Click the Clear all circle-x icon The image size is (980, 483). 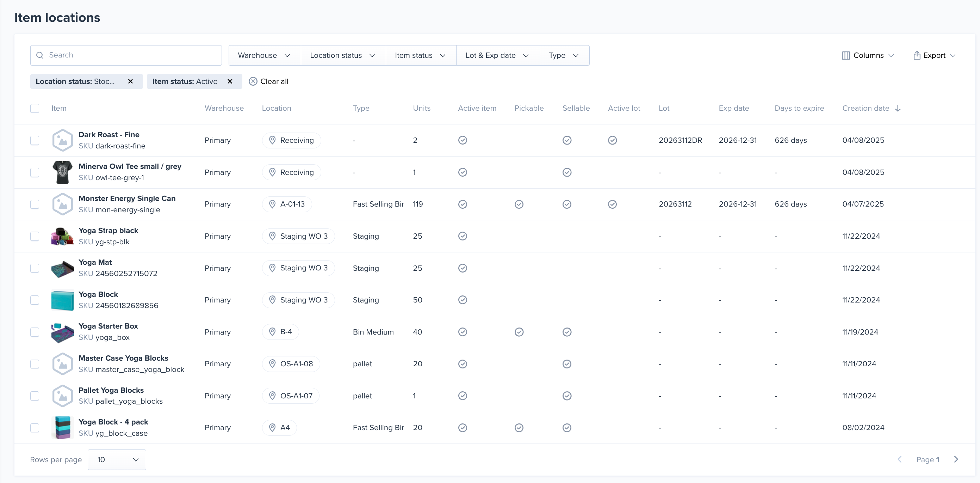pos(253,81)
